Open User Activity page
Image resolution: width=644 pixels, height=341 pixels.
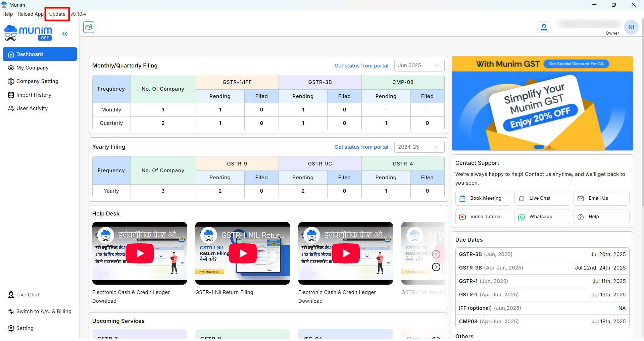40,108
